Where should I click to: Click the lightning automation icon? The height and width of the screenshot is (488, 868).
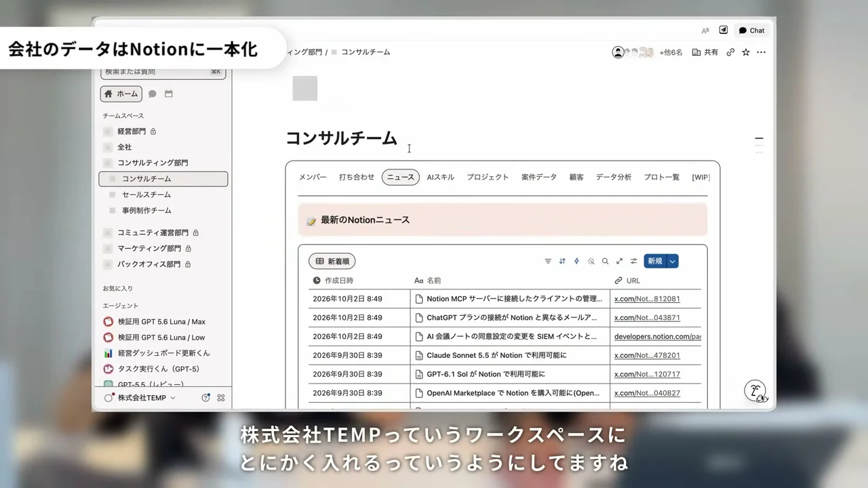pos(576,261)
